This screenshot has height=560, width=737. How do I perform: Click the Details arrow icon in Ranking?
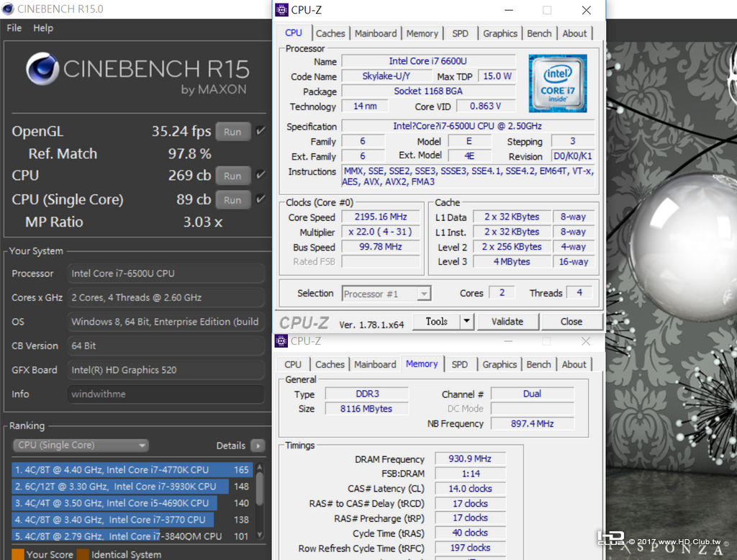258,446
